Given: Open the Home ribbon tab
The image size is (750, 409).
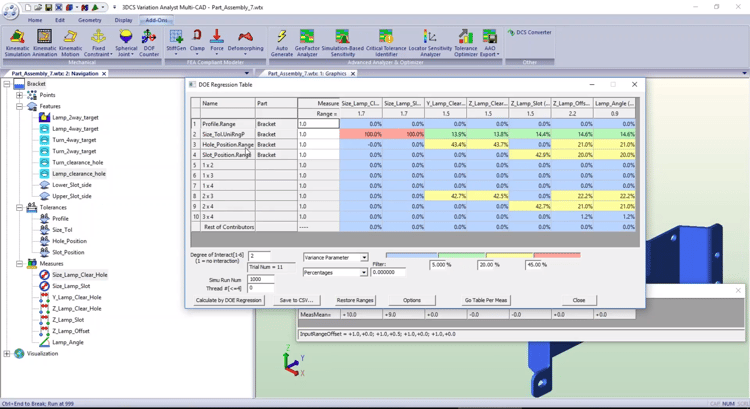Looking at the screenshot, I should [x=35, y=20].
